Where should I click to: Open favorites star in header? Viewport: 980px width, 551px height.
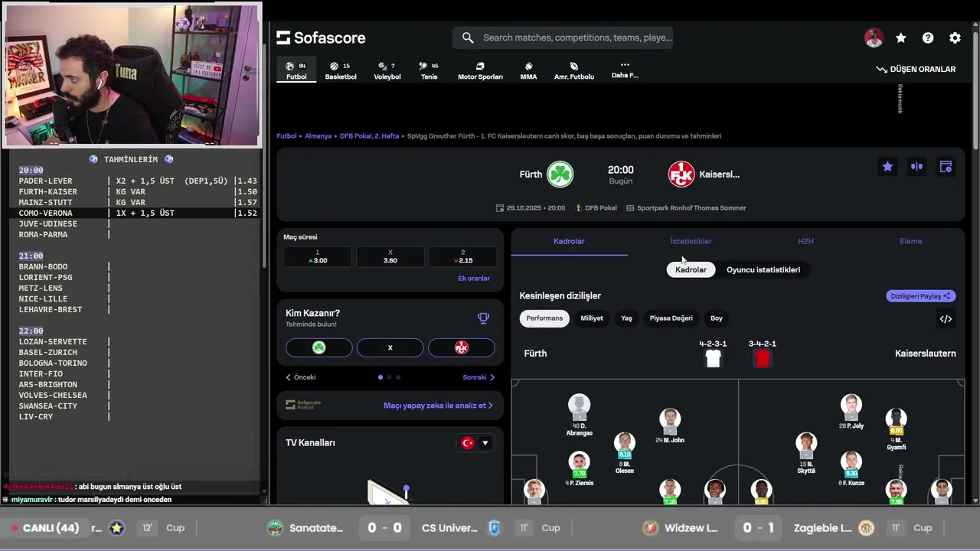click(x=901, y=37)
